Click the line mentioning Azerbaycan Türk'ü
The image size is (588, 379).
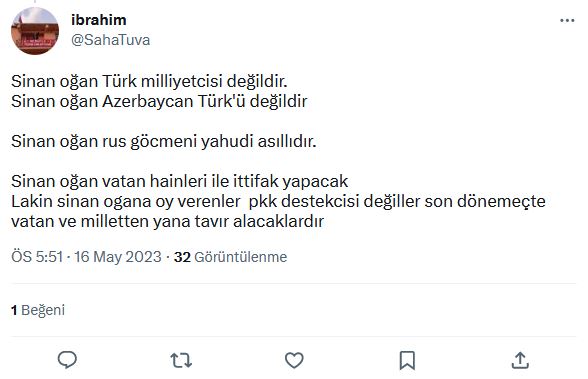pyautogui.click(x=159, y=101)
